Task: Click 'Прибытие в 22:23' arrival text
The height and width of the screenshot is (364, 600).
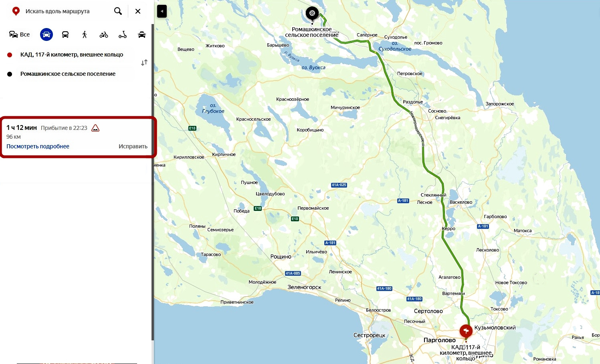Action: point(64,128)
